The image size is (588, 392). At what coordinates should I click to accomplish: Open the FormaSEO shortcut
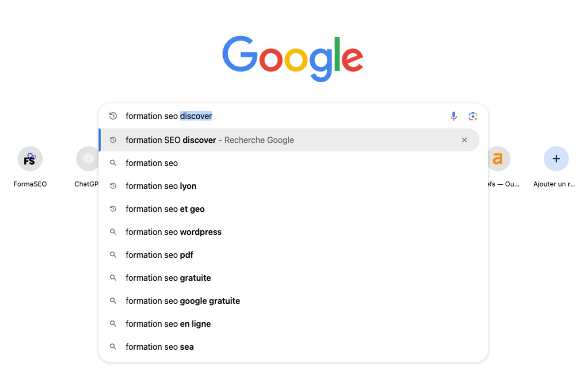point(29,159)
